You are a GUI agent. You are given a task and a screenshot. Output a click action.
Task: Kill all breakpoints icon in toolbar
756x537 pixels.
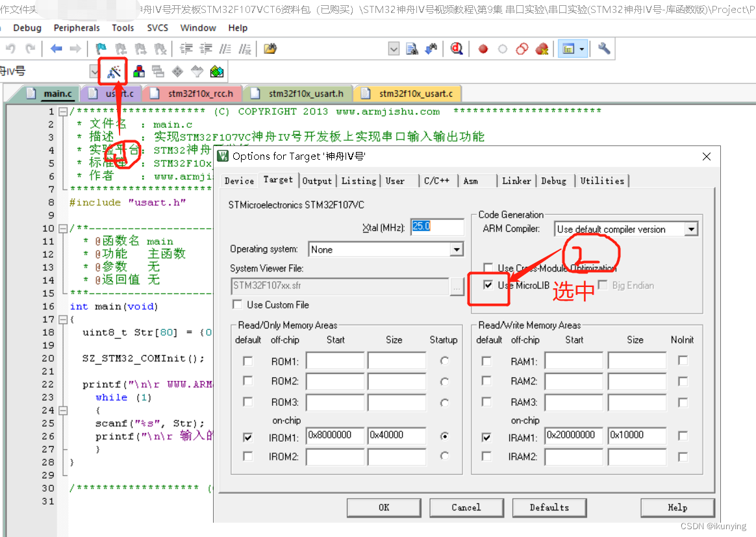click(x=542, y=49)
